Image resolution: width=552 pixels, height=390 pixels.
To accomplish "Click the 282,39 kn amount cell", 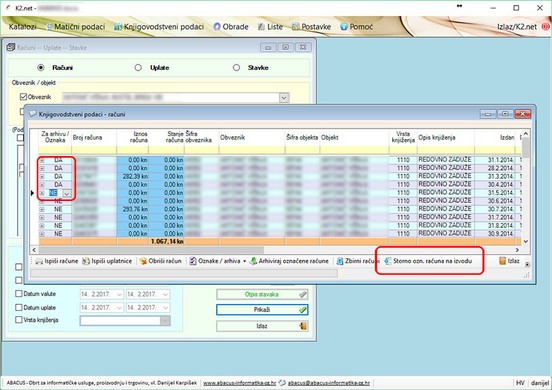I will click(132, 177).
